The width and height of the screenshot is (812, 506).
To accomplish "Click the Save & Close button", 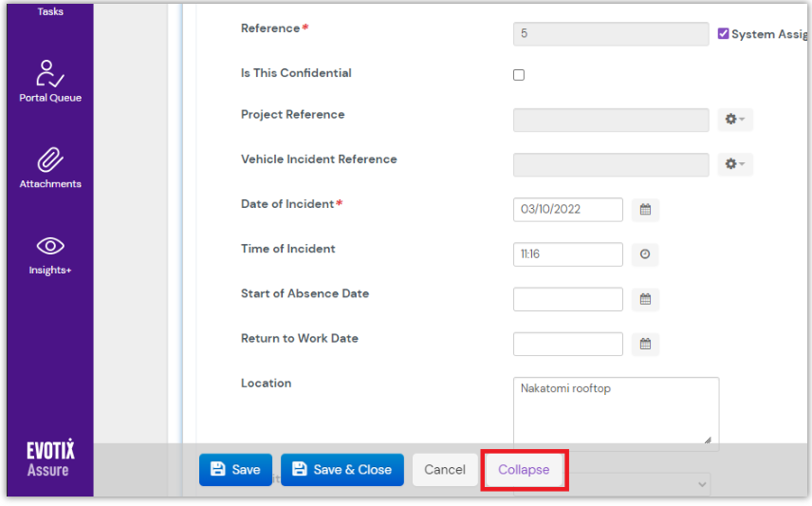I will coord(341,470).
